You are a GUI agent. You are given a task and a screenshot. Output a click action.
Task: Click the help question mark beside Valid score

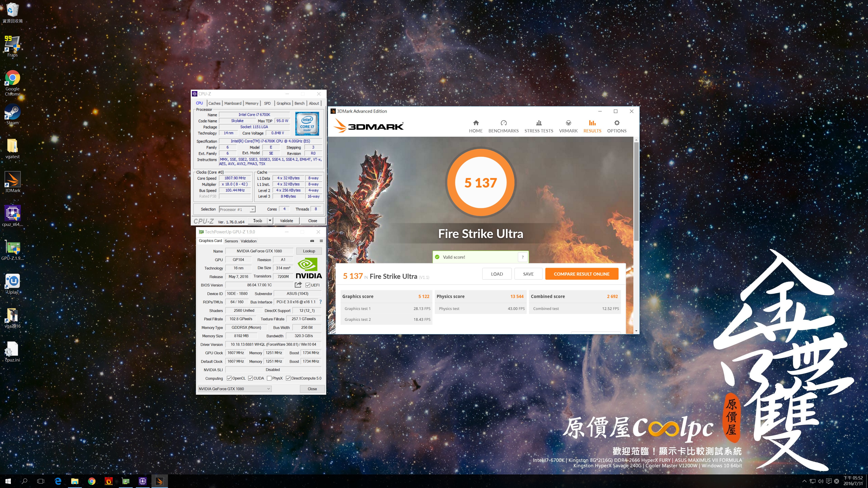[x=523, y=257]
